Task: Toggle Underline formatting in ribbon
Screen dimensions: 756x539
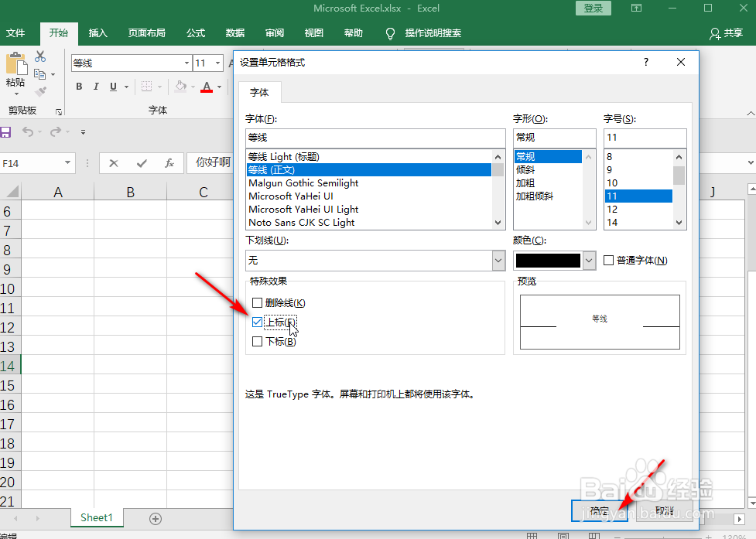Action: 113,87
